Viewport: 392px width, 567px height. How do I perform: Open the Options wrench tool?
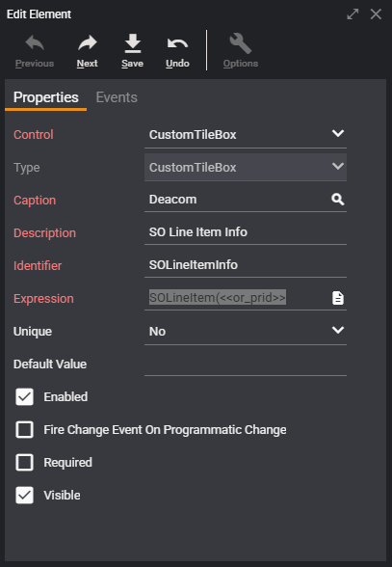tap(241, 43)
